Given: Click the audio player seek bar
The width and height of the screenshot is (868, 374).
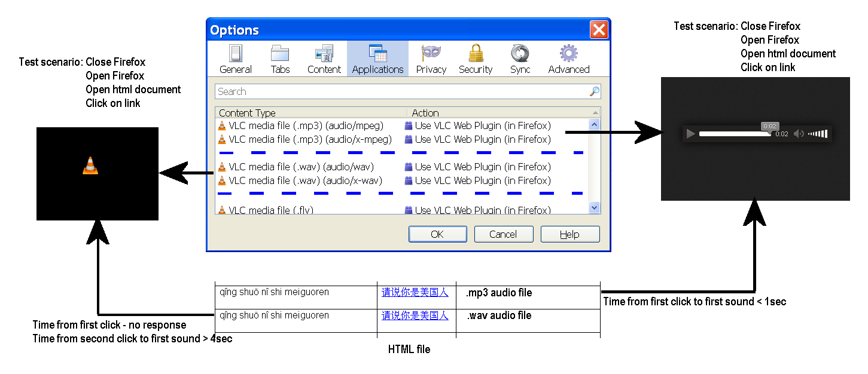Looking at the screenshot, I should tap(735, 134).
